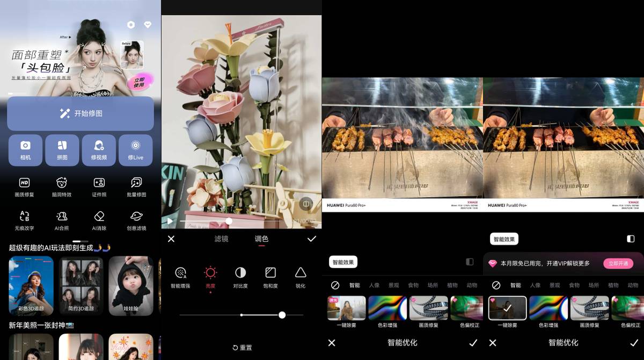Click the flower video progress bar knob

point(229,221)
